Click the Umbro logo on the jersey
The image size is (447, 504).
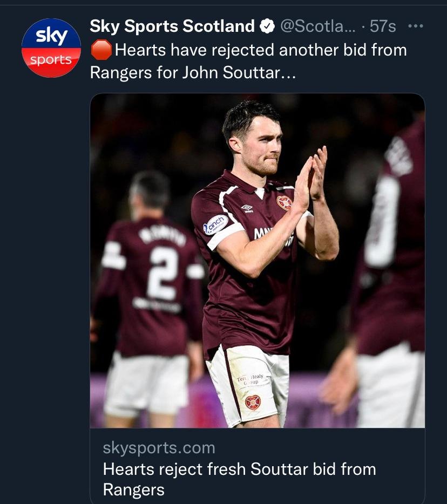(x=247, y=209)
